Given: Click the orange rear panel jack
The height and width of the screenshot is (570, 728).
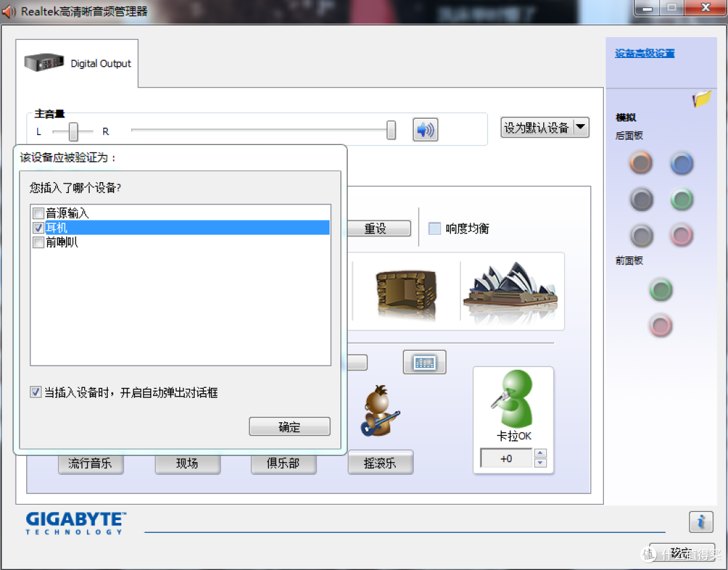Looking at the screenshot, I should [x=641, y=163].
